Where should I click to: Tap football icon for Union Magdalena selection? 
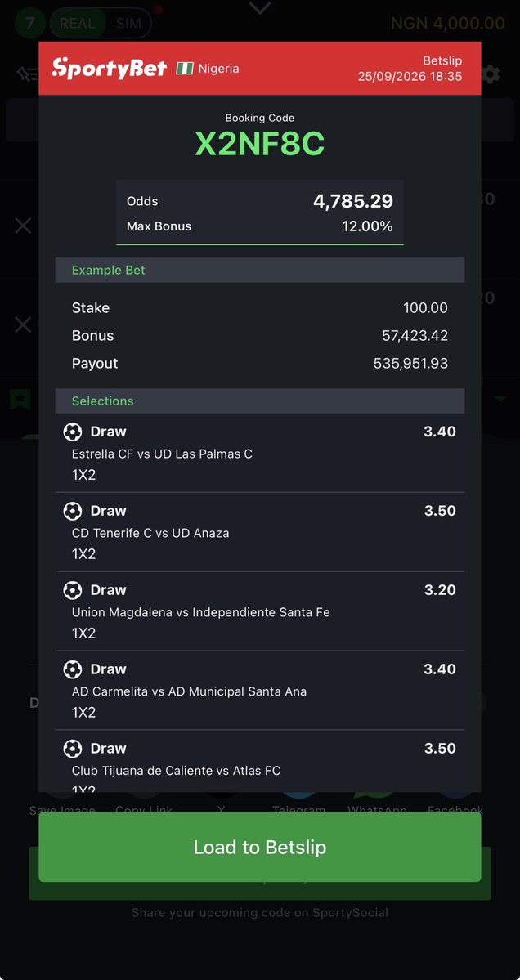tap(73, 590)
